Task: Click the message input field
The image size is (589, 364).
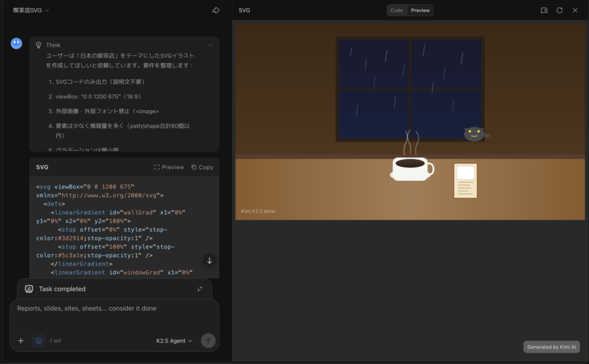Action: click(x=115, y=309)
